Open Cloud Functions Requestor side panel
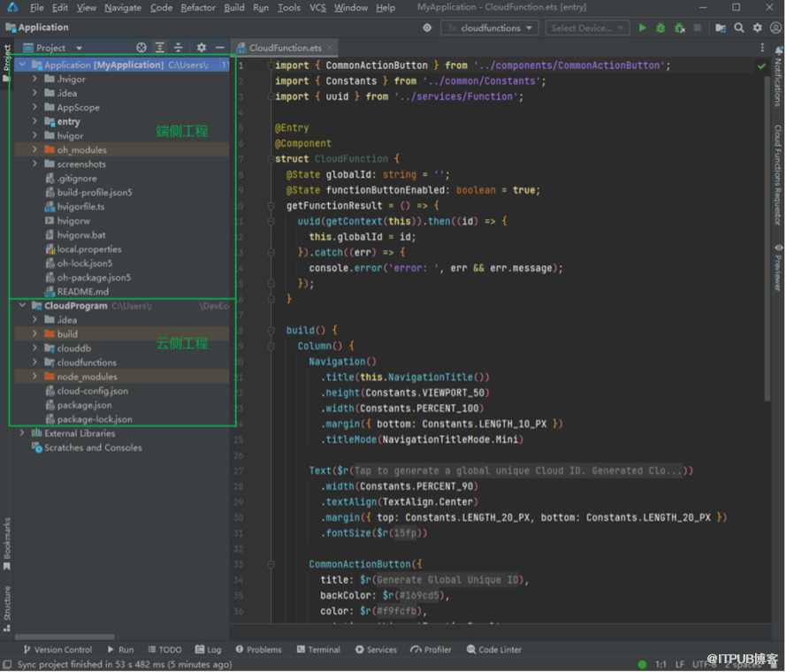 tap(778, 175)
